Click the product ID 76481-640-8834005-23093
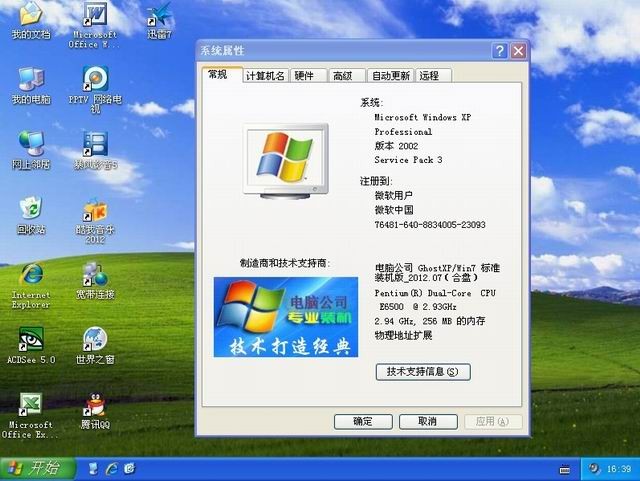The width and height of the screenshot is (640, 481). [x=430, y=225]
